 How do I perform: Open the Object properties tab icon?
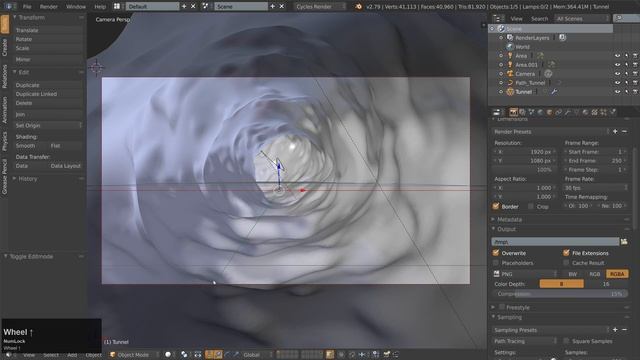coord(549,112)
